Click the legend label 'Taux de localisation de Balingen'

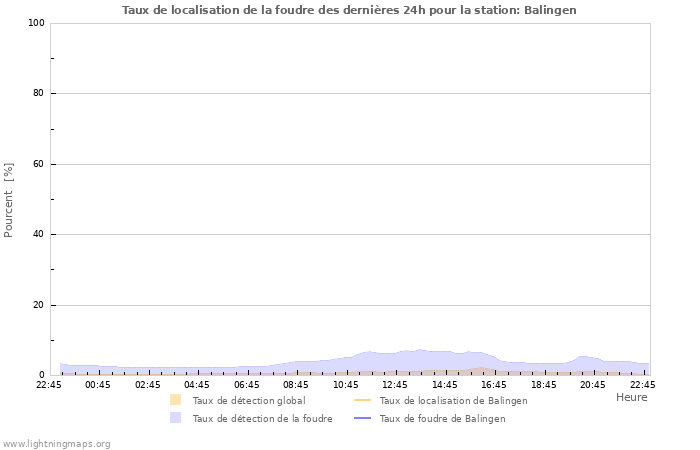454,400
